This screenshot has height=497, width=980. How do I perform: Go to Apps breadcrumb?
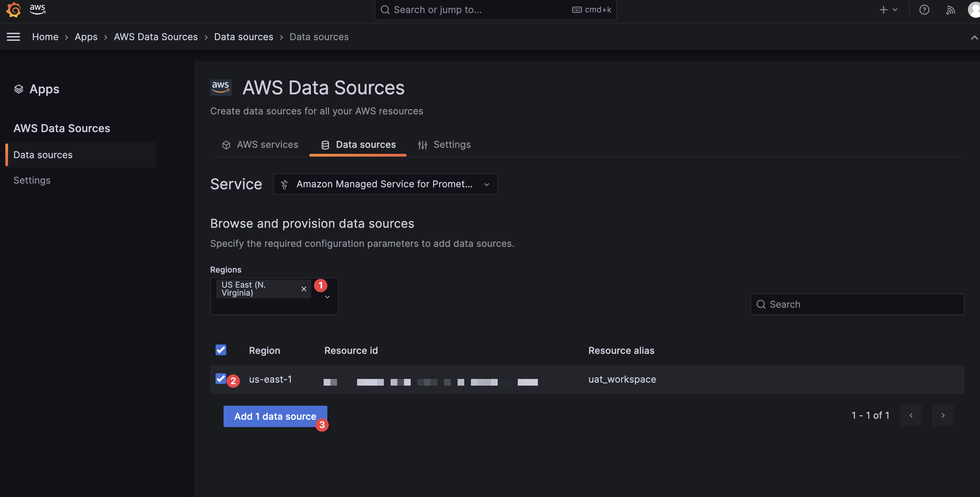86,37
